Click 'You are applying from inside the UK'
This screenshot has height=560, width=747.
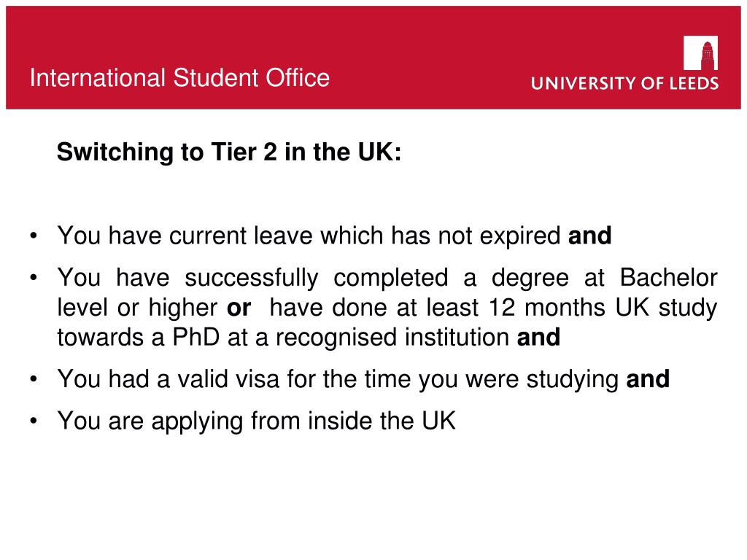256,421
